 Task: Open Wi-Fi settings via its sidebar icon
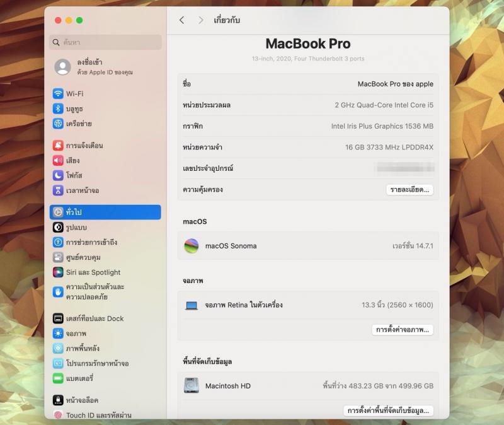[x=58, y=93]
